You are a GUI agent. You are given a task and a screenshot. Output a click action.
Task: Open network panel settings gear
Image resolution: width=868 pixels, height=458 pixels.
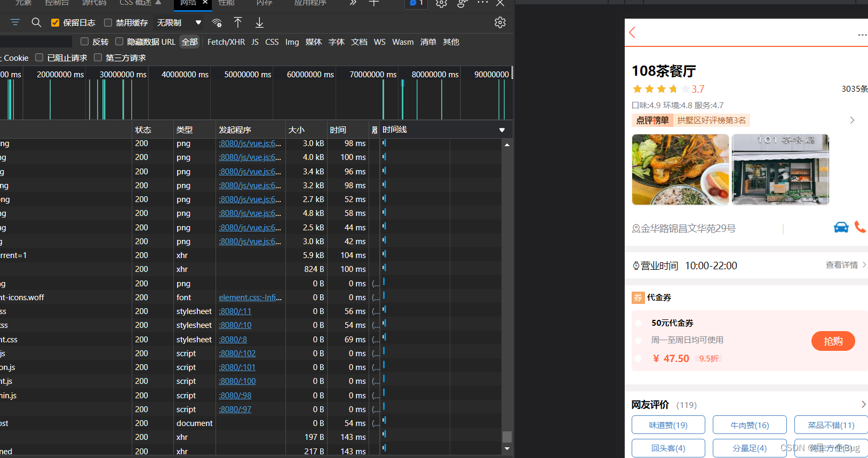(x=500, y=22)
